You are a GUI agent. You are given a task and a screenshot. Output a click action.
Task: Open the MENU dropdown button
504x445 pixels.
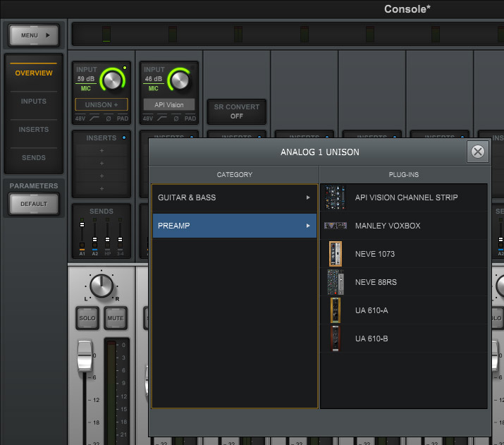(x=34, y=35)
